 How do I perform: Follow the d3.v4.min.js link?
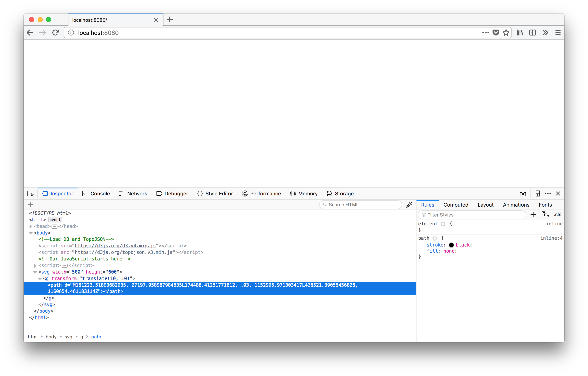coord(116,246)
